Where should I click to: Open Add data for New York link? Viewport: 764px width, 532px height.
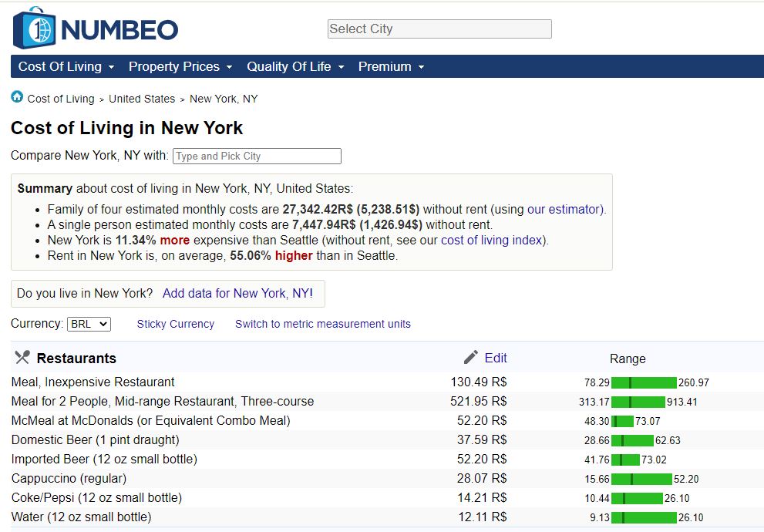pos(237,294)
